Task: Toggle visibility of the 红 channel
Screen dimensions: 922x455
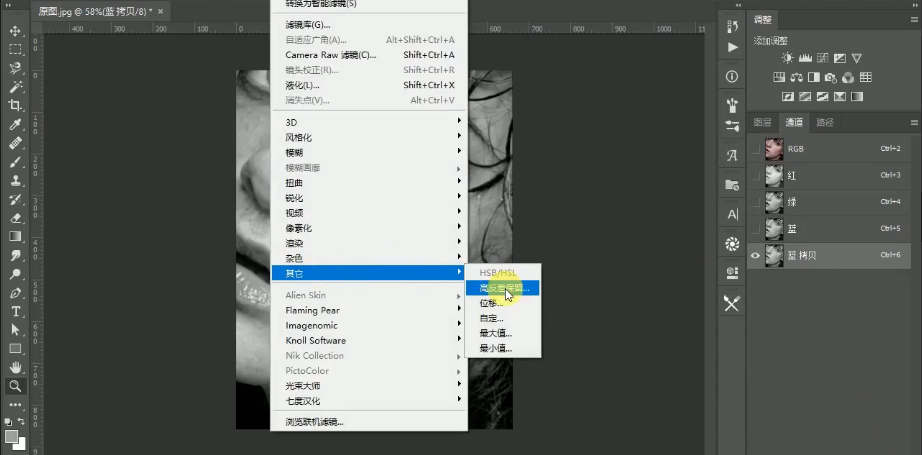Action: point(756,176)
